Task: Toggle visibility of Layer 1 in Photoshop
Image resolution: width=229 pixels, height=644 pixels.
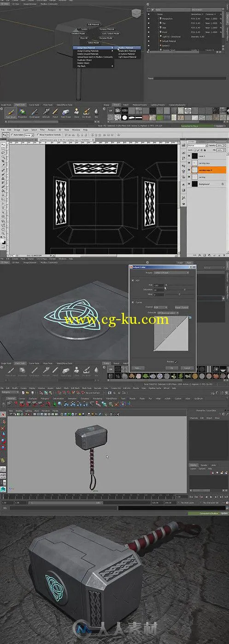Action: (x=189, y=156)
